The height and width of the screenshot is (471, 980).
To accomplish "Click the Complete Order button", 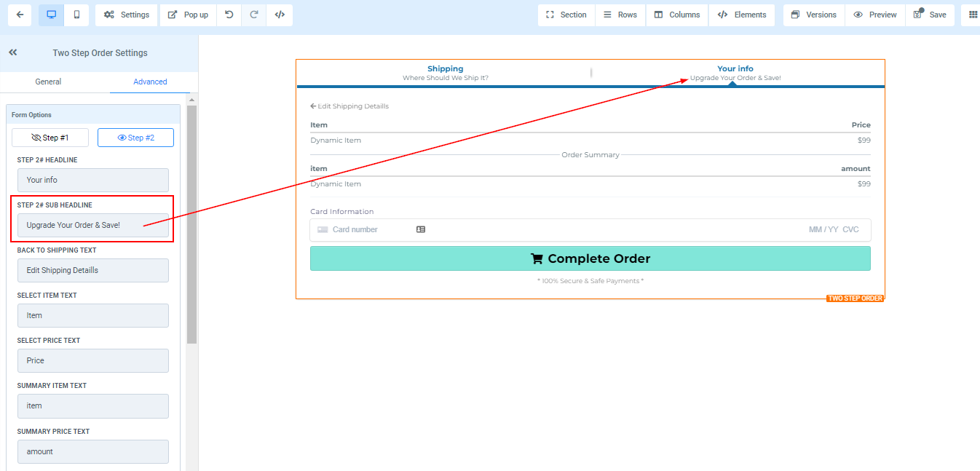I will click(x=590, y=258).
